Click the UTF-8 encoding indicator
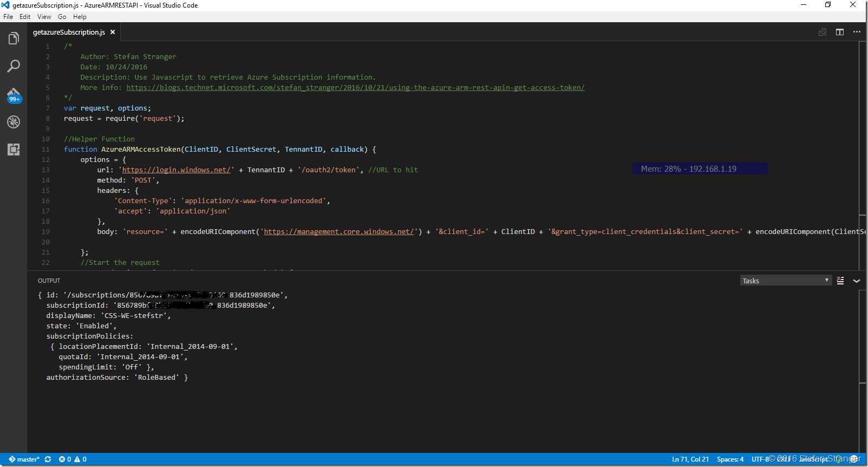 click(x=760, y=459)
